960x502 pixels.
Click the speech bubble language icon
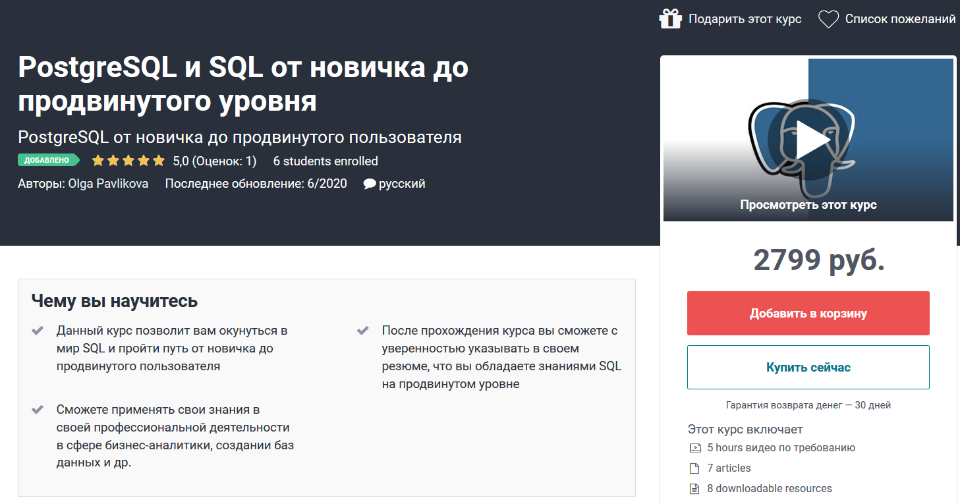(x=370, y=184)
